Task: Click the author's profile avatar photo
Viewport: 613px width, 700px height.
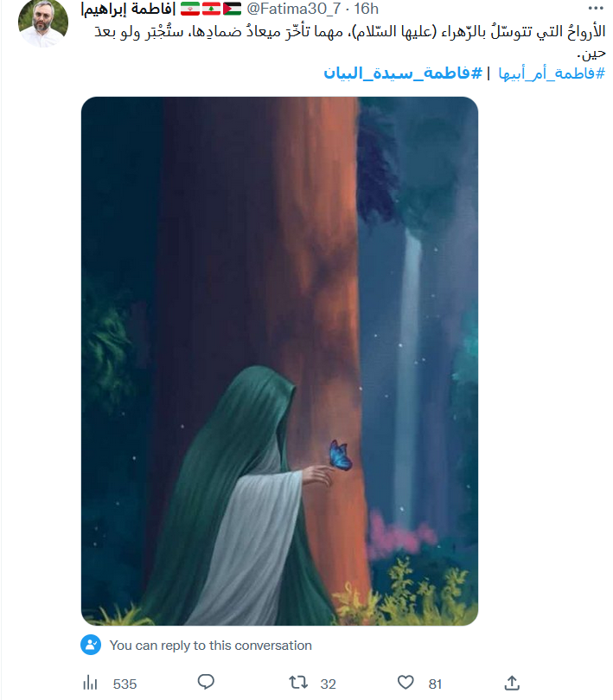Action: (43, 22)
